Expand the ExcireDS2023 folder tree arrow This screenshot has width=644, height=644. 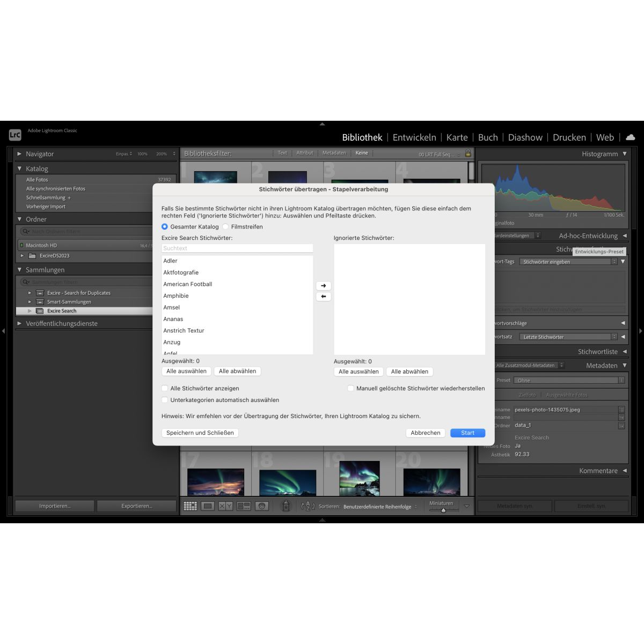point(22,256)
